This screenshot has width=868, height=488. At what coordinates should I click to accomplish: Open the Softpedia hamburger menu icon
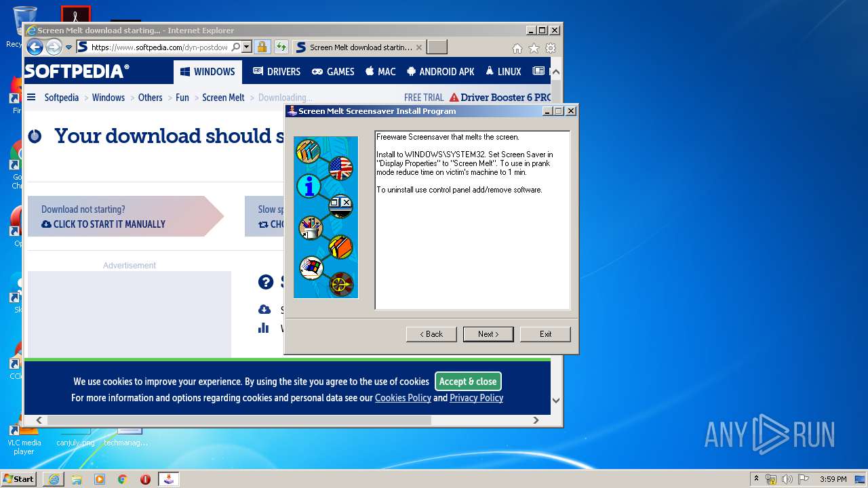(x=31, y=98)
